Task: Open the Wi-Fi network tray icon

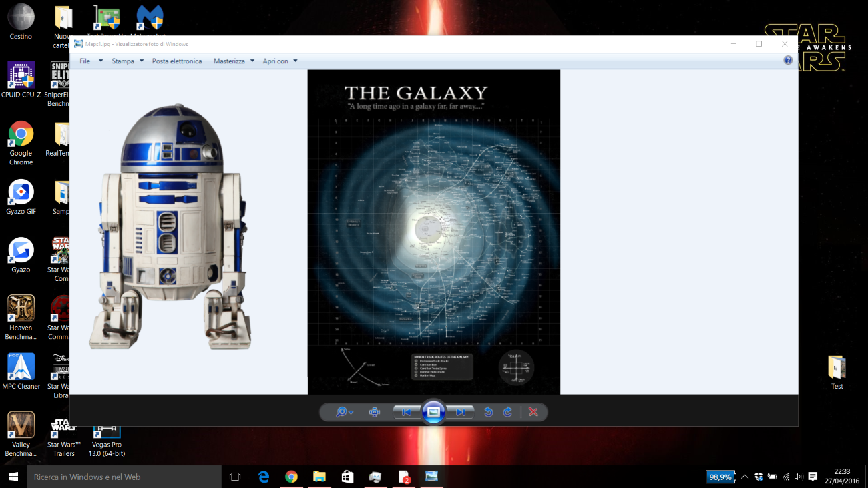Action: (x=786, y=477)
